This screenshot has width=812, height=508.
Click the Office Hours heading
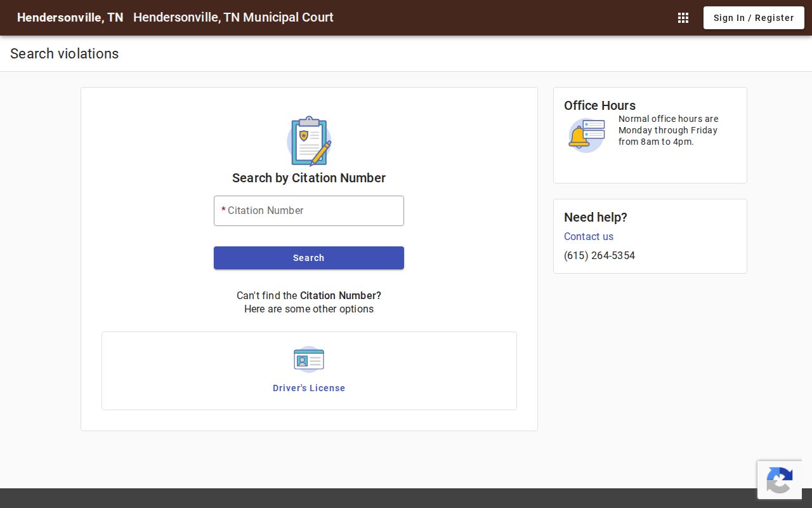click(599, 105)
